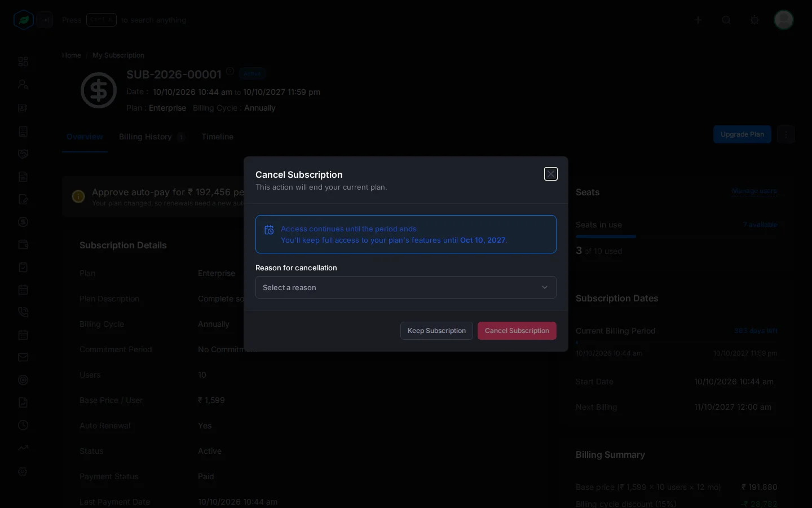
Task: Open the document-edit pencil icon in sidebar
Action: pyautogui.click(x=23, y=199)
